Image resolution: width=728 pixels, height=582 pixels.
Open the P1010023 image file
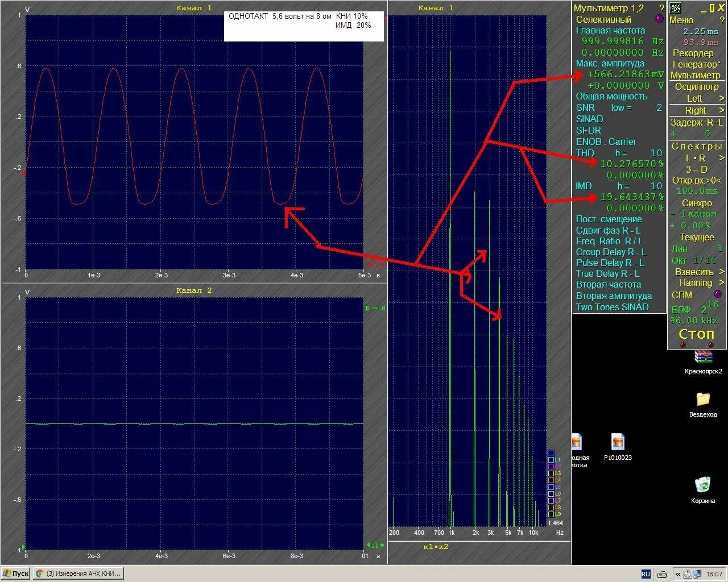point(618,447)
